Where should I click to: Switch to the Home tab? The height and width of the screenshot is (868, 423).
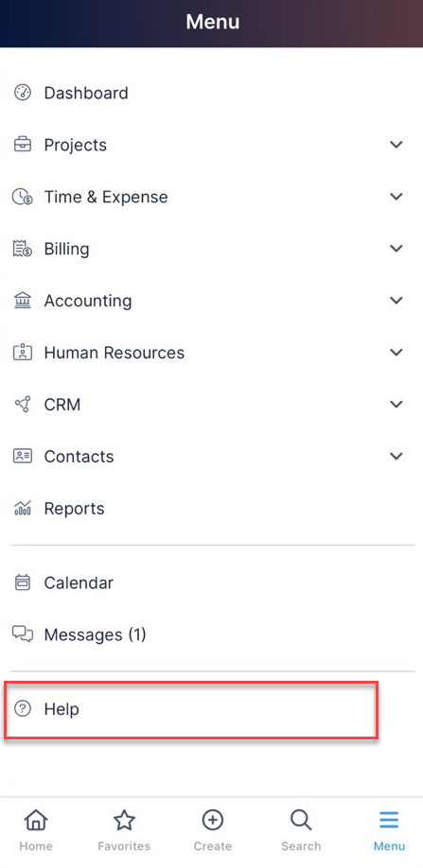[x=36, y=830]
